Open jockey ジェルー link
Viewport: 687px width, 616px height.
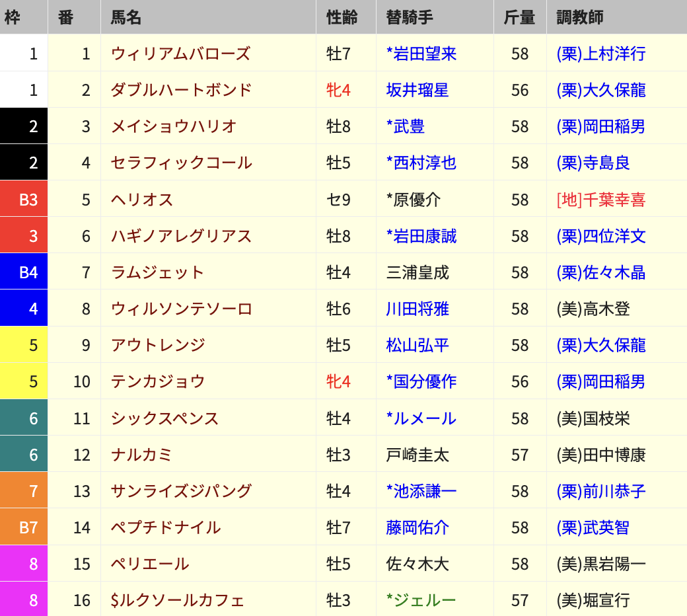(x=421, y=600)
